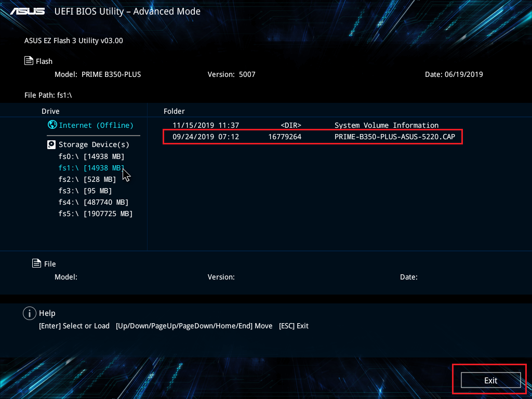Click the Exit button
The height and width of the screenshot is (399, 532).
pyautogui.click(x=490, y=380)
